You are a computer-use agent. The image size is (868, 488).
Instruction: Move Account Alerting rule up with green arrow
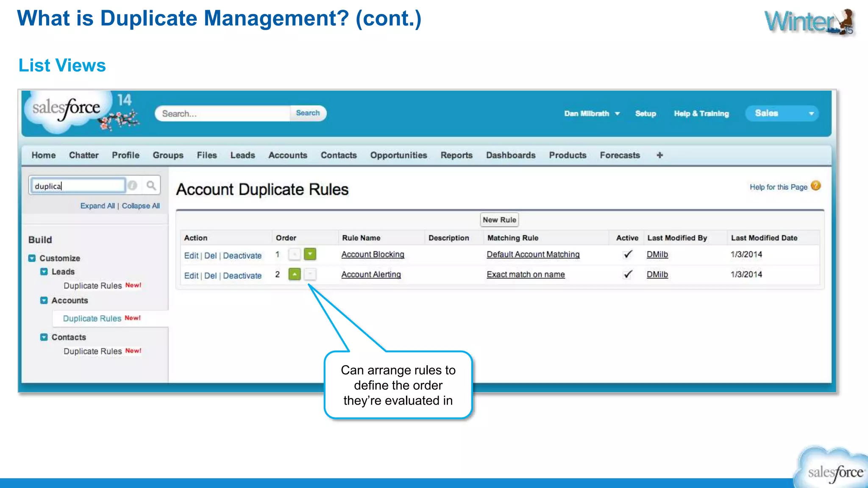pos(295,274)
